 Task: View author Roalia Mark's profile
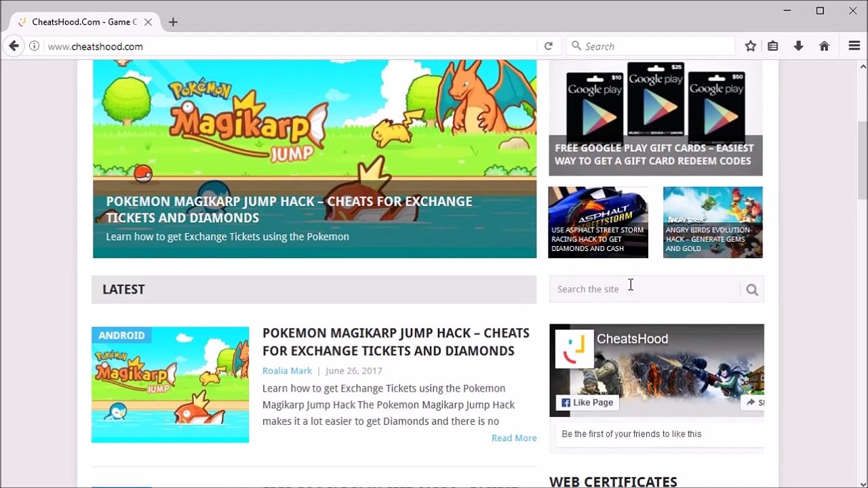pyautogui.click(x=287, y=371)
